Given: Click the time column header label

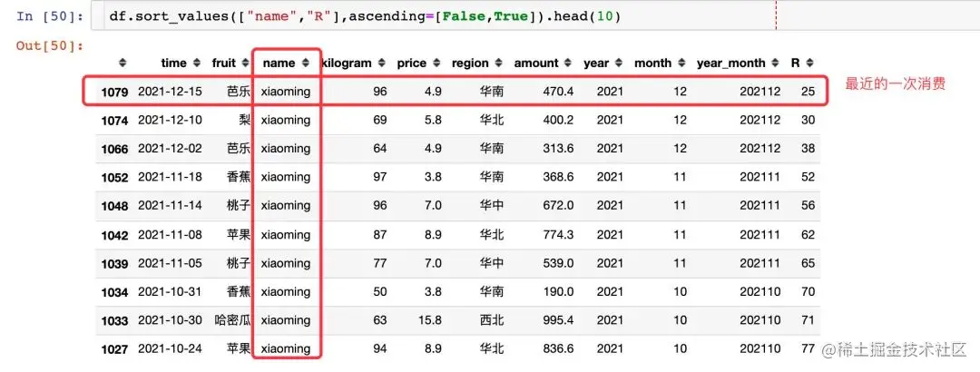Looking at the screenshot, I should 173,64.
